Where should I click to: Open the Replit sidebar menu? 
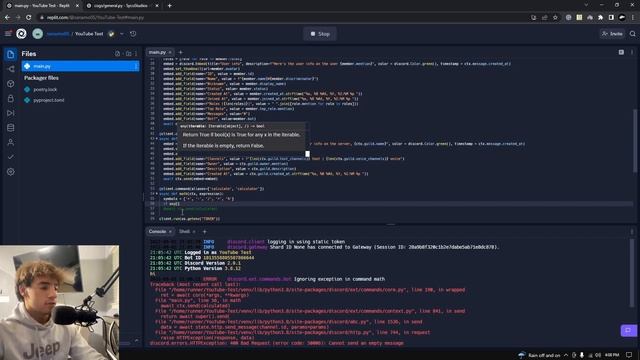(8, 34)
